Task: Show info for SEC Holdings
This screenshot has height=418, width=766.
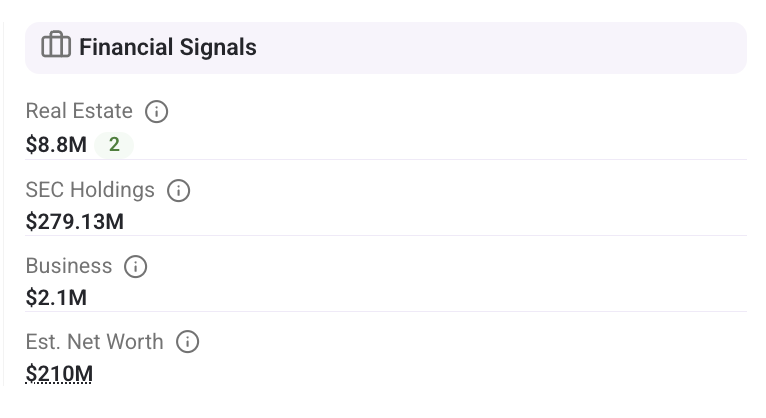Action: 178,190
